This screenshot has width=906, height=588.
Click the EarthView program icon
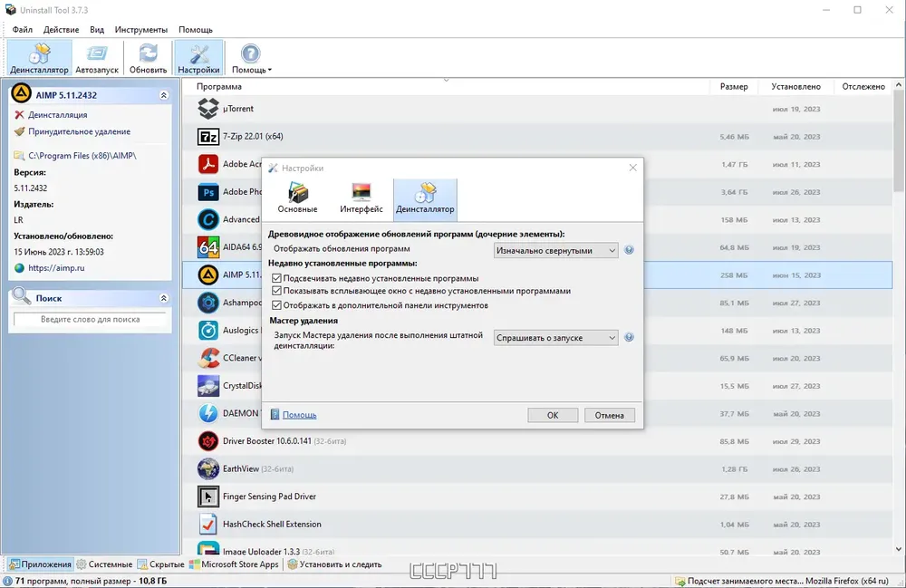pyautogui.click(x=208, y=469)
